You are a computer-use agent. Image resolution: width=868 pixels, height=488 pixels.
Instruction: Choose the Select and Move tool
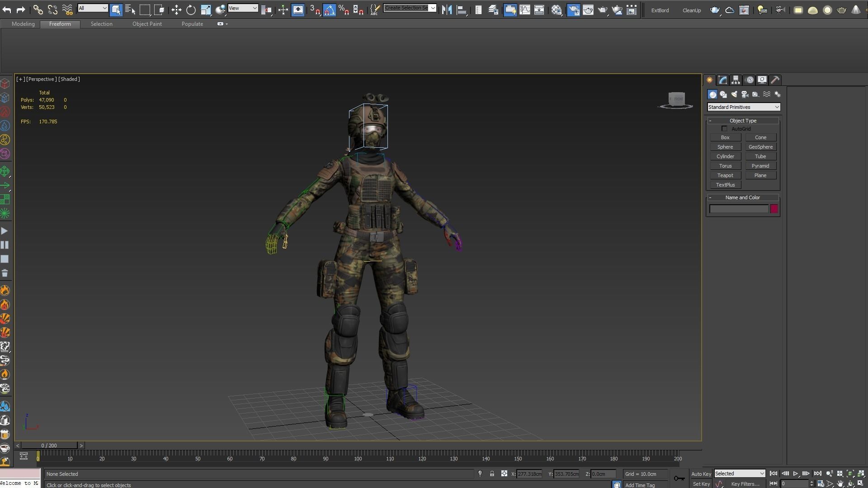176,9
